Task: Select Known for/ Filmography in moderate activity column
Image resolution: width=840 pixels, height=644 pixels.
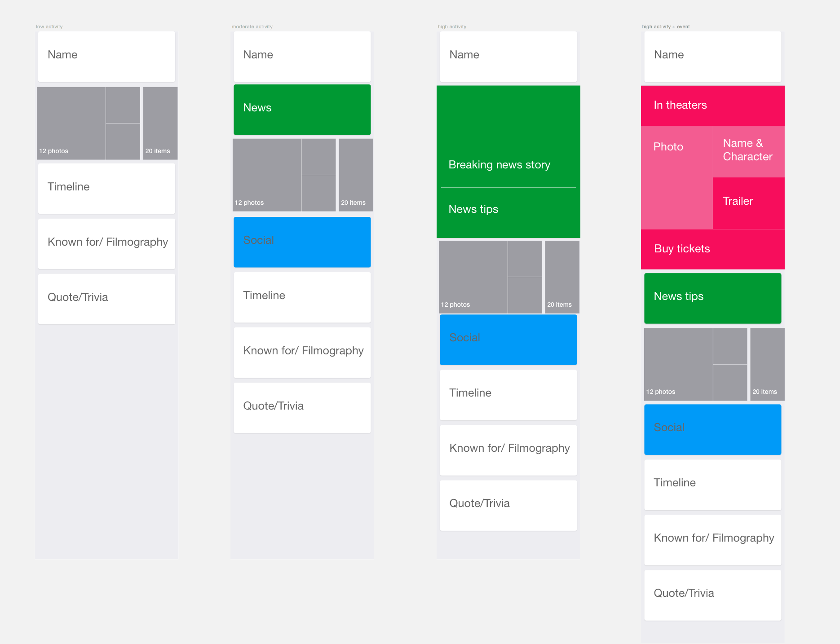Action: [x=302, y=353]
